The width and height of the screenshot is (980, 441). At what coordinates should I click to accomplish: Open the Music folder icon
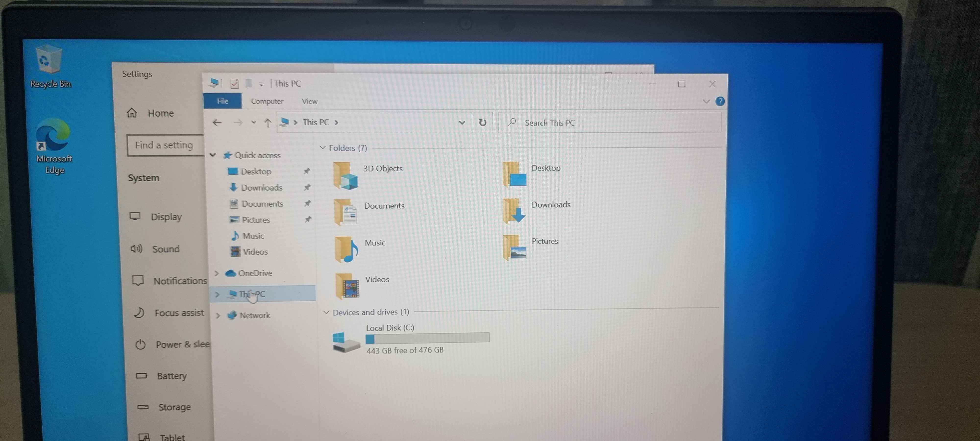point(346,250)
